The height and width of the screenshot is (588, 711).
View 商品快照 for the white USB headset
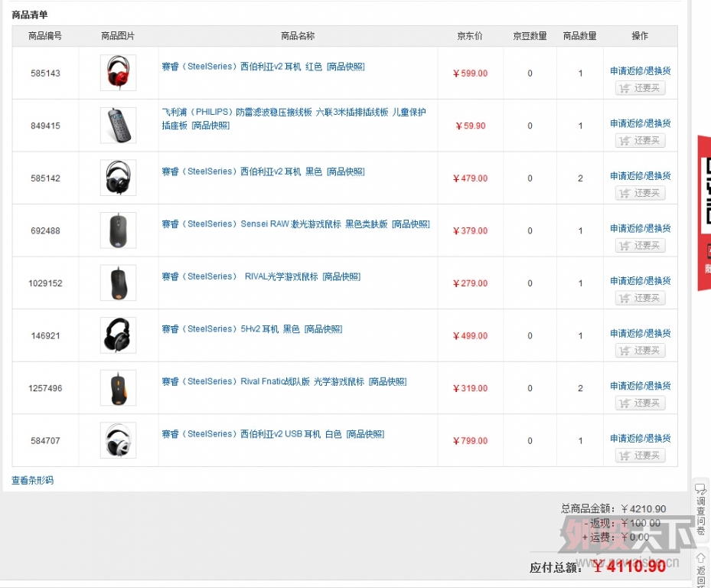(365, 434)
